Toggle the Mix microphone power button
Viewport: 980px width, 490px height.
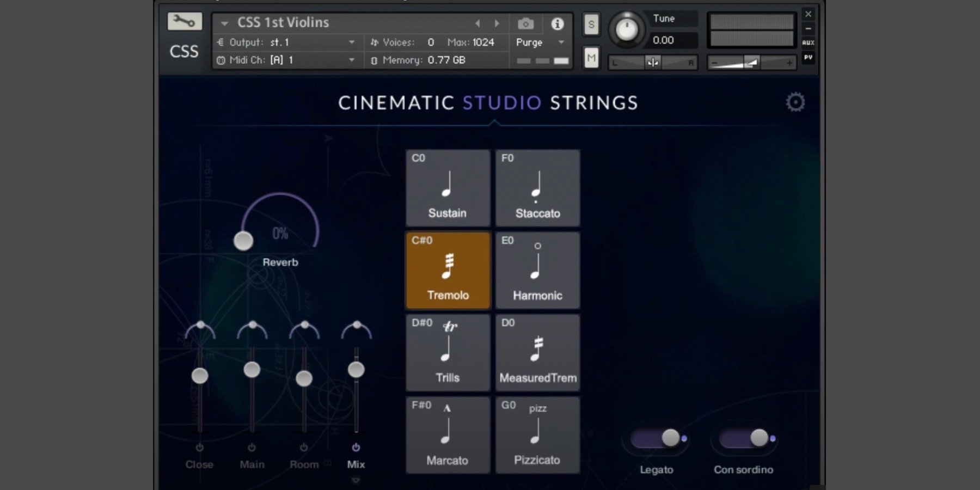(356, 448)
